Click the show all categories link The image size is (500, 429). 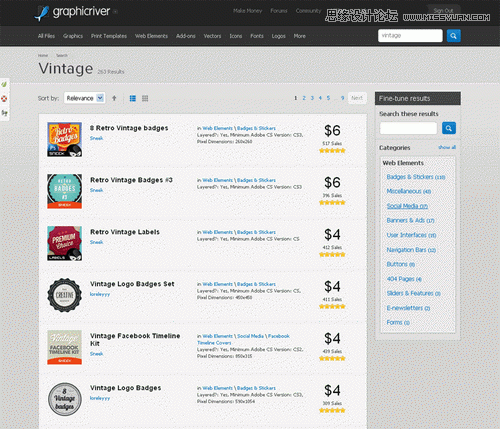447,147
